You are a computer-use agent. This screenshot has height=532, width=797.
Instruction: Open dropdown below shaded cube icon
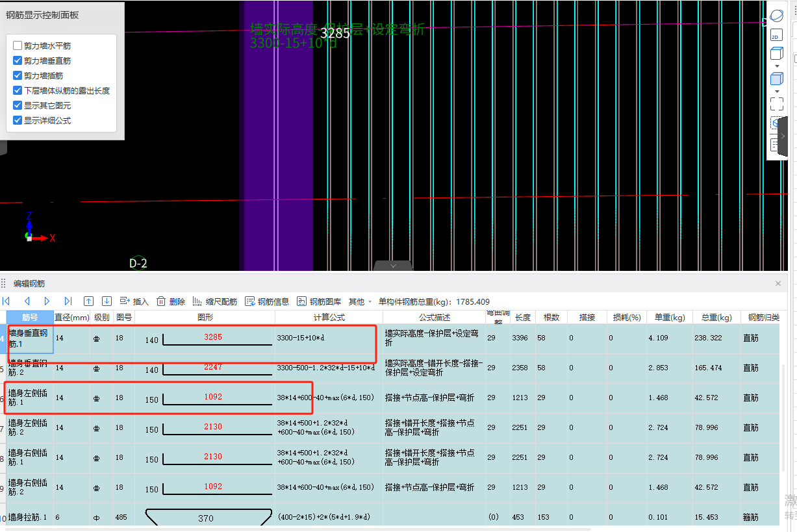(777, 92)
